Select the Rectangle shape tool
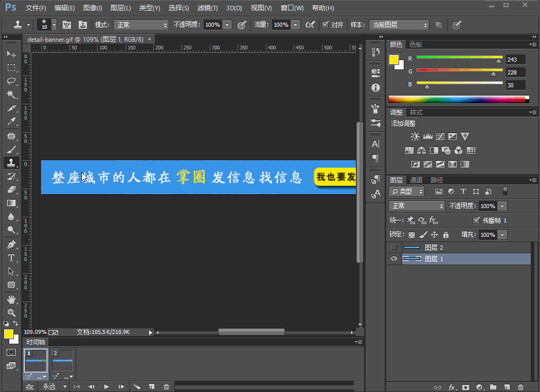The width and height of the screenshot is (540, 392). 11,285
